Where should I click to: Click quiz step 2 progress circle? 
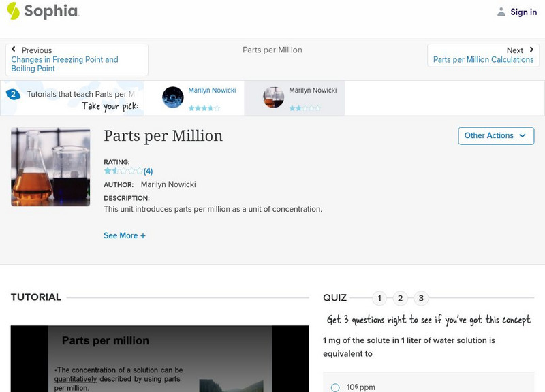tap(400, 297)
